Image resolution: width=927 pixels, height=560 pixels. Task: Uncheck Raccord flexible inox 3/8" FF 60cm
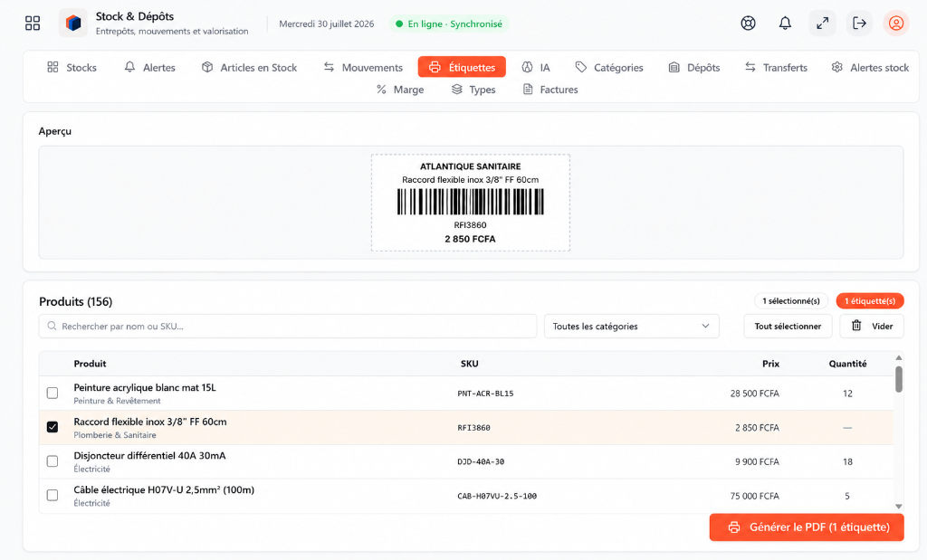[x=53, y=426]
